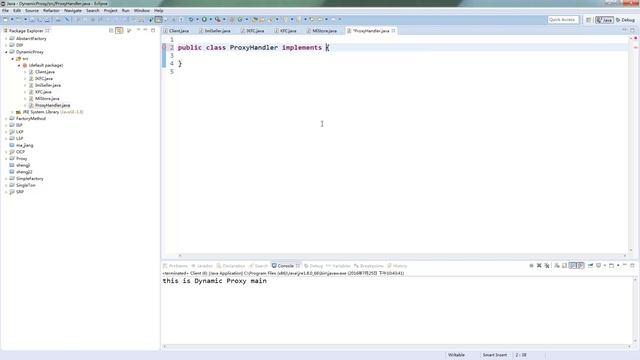The width and height of the screenshot is (640, 360).
Task: Click the Open Perspective icon
Action: tap(589, 20)
